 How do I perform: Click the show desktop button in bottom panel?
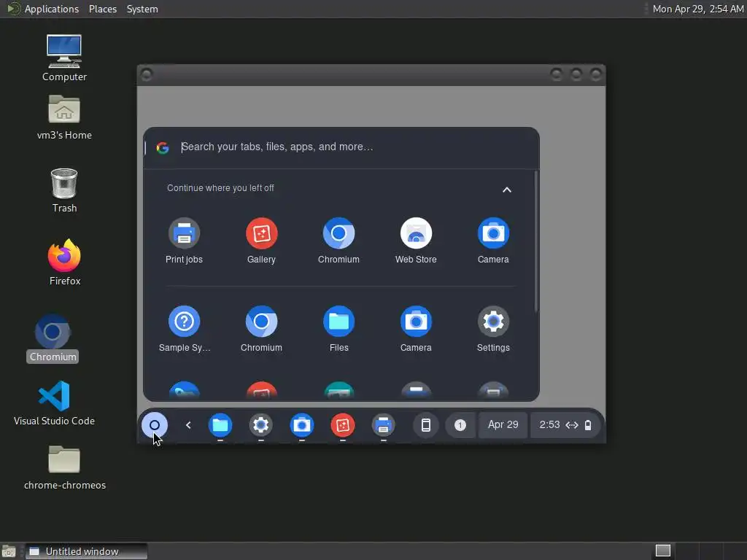click(9, 551)
